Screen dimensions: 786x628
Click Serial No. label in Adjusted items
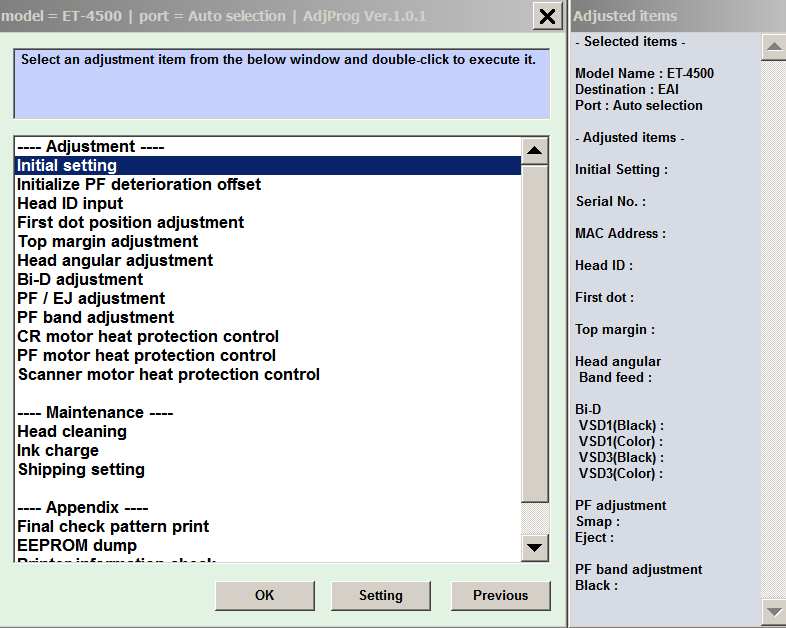[611, 201]
